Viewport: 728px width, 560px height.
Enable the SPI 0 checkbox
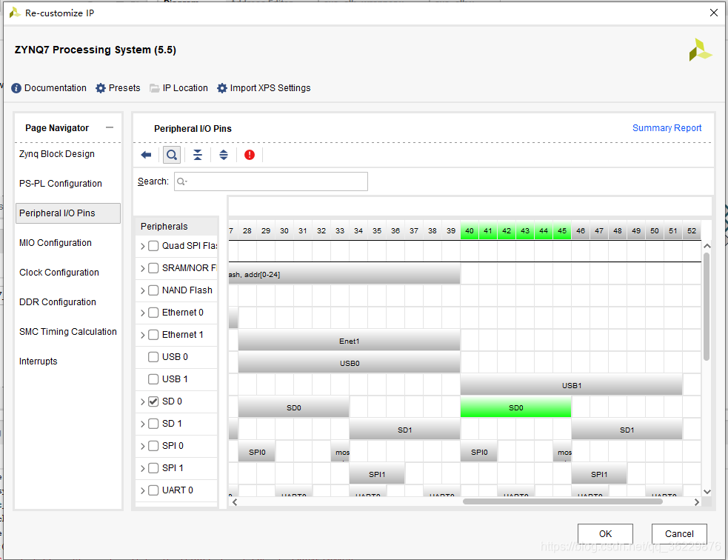tap(153, 446)
